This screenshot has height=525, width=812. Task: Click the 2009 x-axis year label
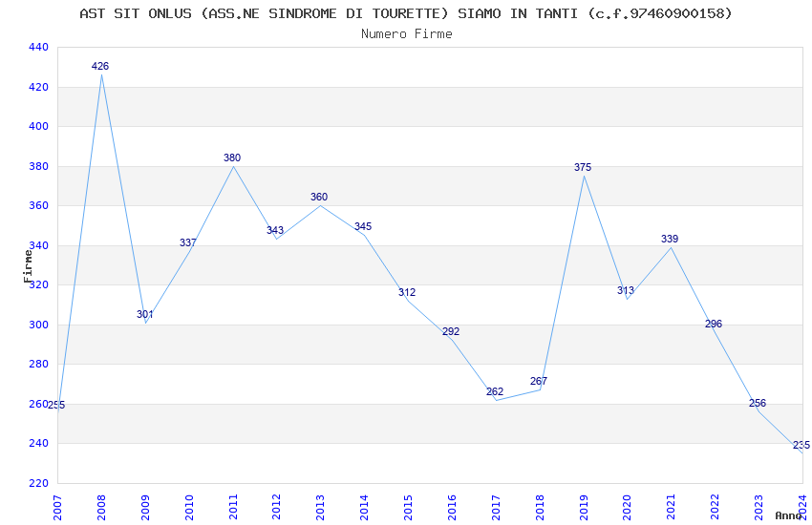pyautogui.click(x=145, y=507)
